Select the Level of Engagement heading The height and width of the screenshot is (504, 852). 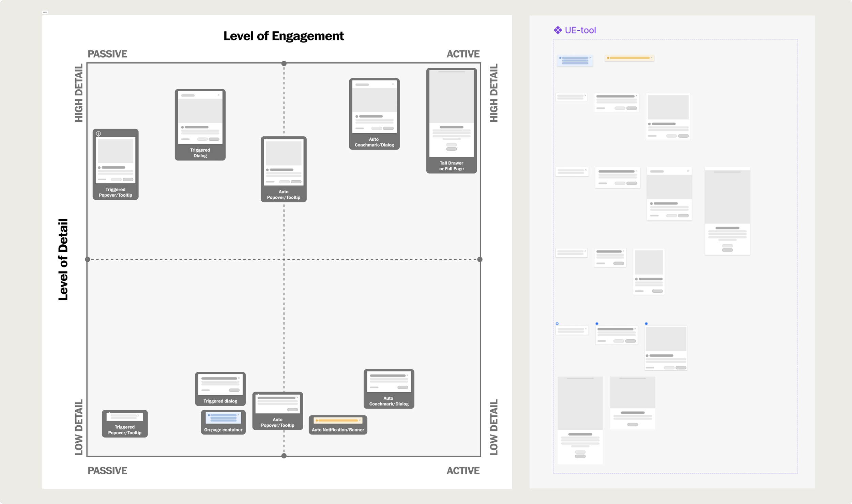click(284, 36)
